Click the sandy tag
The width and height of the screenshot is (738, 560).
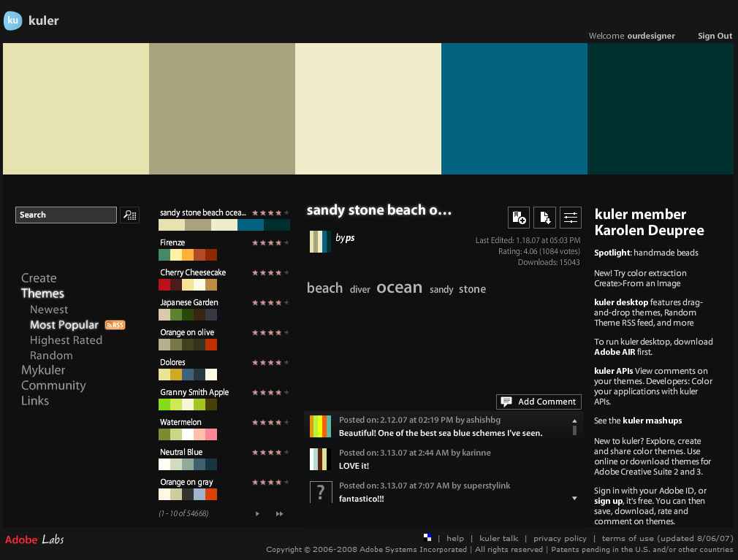click(441, 290)
